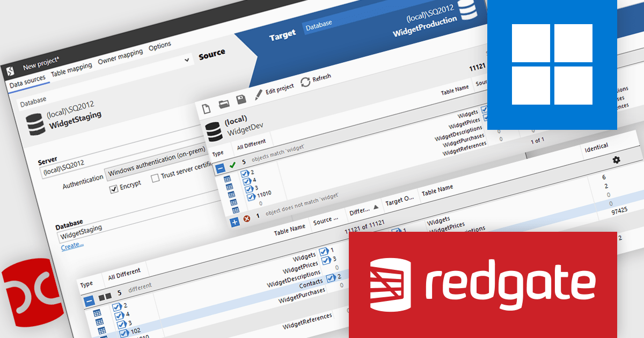
Task: Click the app icon beside New project title
Action: 10,71
